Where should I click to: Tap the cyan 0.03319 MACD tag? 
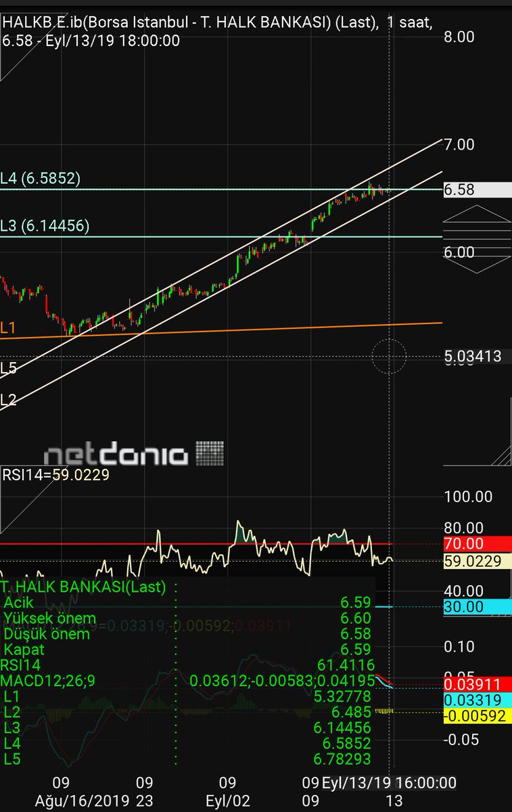pos(477,700)
